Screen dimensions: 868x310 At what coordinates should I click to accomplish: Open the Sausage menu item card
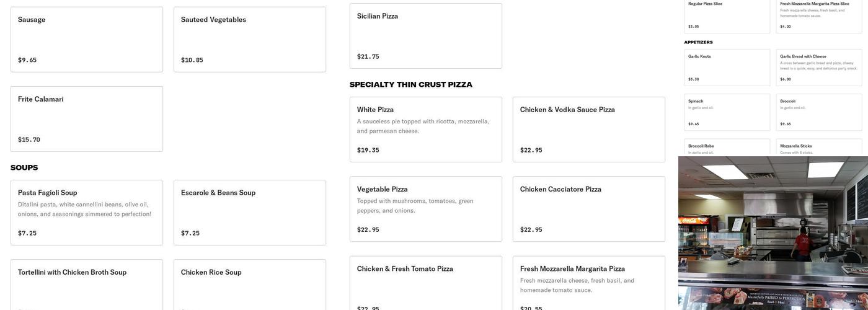[x=87, y=39]
